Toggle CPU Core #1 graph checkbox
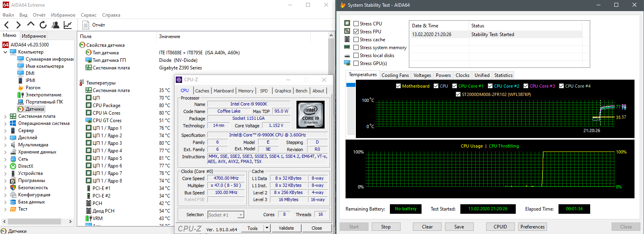644x234 pixels. pyautogui.click(x=454, y=86)
